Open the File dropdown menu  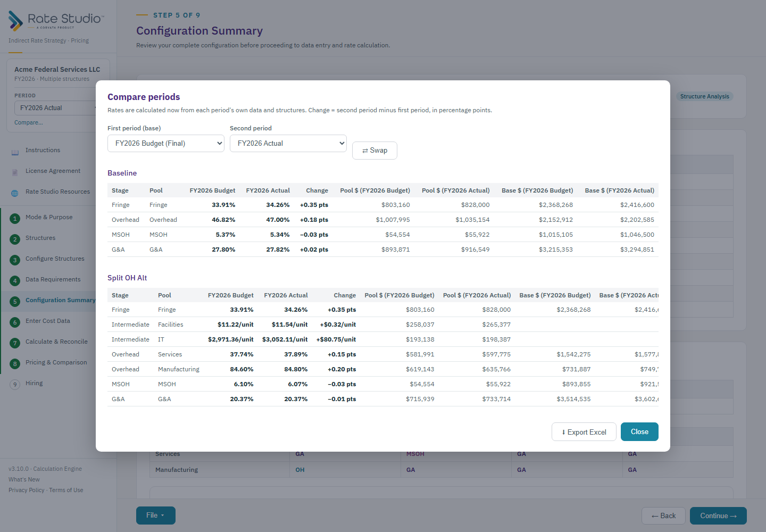(x=156, y=516)
